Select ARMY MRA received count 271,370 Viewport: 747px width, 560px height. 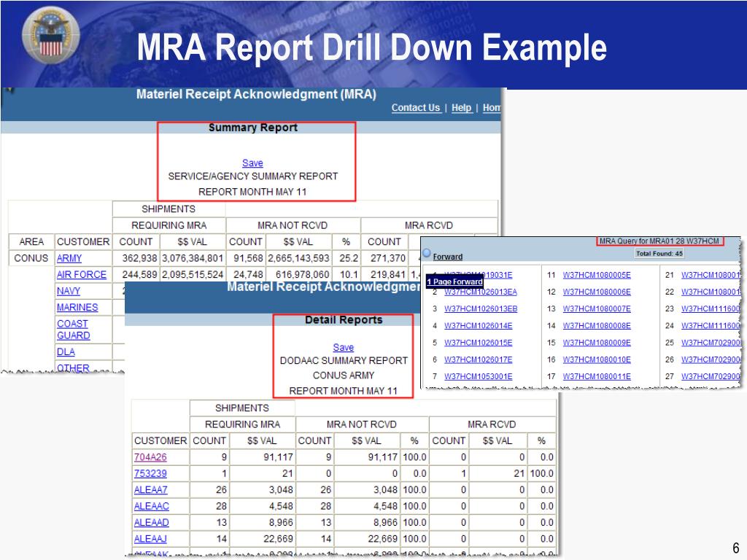click(x=388, y=258)
